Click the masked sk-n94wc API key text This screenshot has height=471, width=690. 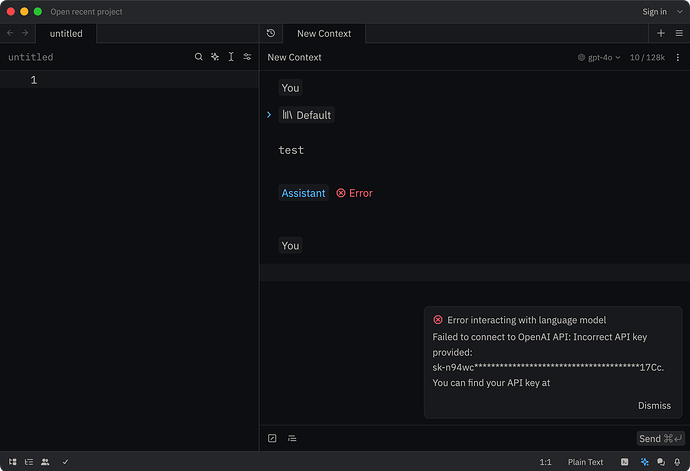tap(548, 367)
